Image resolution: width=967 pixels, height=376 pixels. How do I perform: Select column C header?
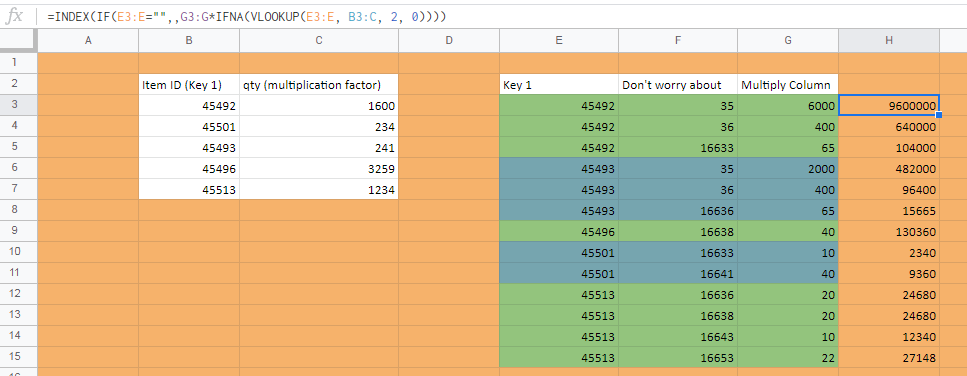(319, 40)
